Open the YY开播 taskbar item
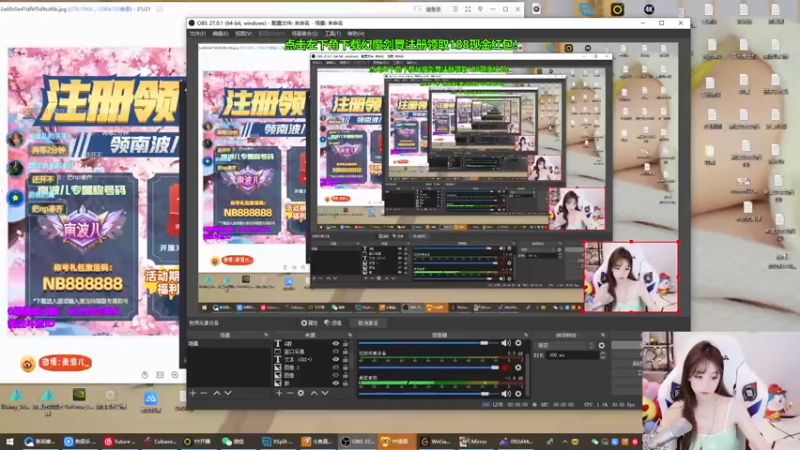This screenshot has width=800, height=450. point(197,441)
